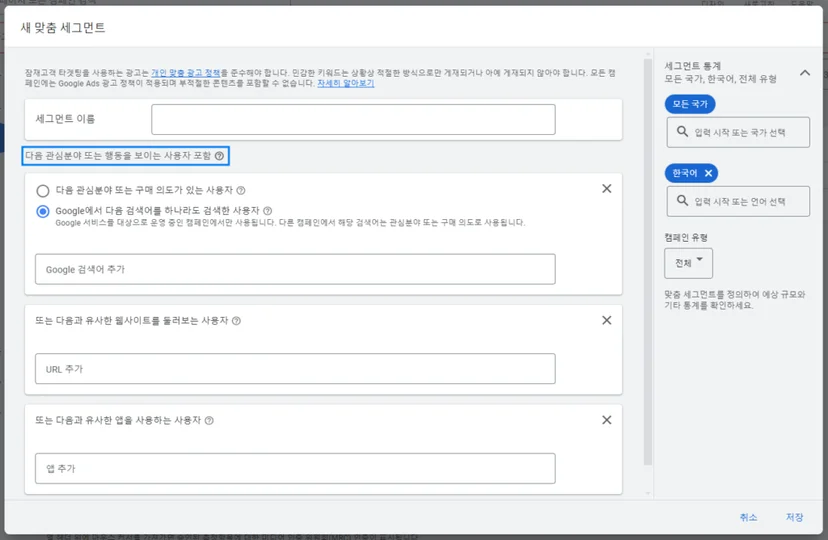Click the help icon next to 사용자 포함 heading
Image resolution: width=828 pixels, height=540 pixels.
220,156
